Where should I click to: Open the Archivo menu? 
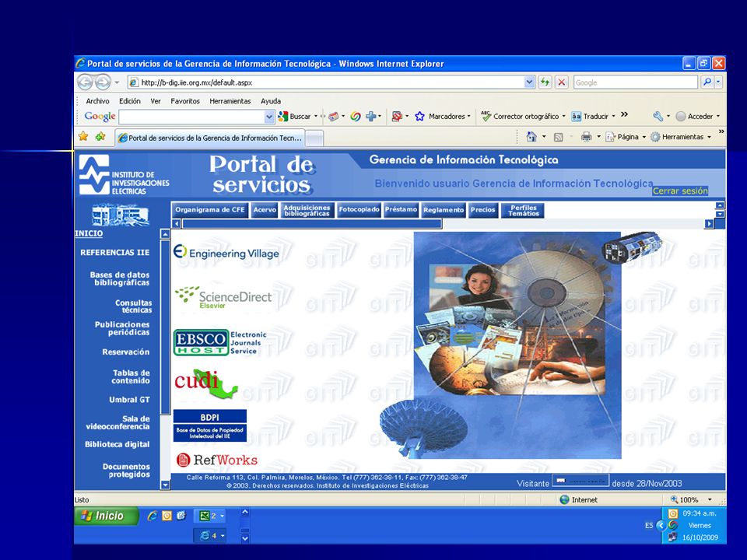click(x=98, y=101)
